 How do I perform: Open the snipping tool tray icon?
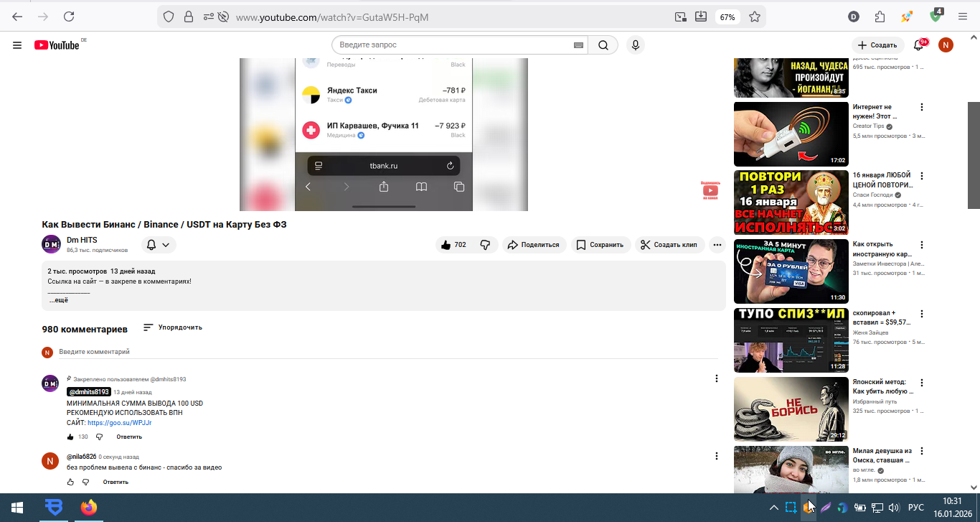click(791, 508)
